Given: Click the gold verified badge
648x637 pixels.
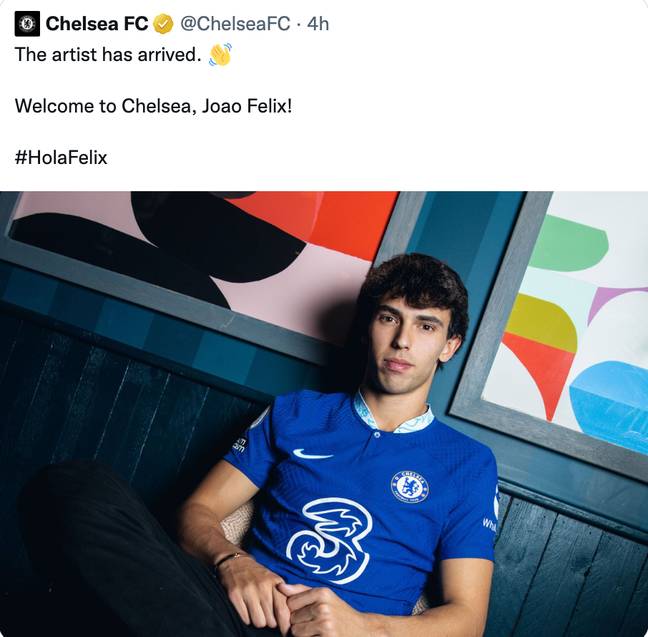Looking at the screenshot, I should [164, 24].
